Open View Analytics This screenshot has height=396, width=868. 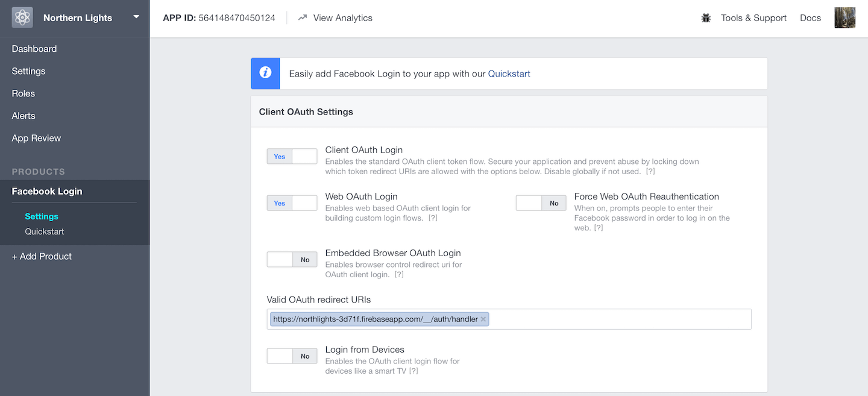pos(342,18)
